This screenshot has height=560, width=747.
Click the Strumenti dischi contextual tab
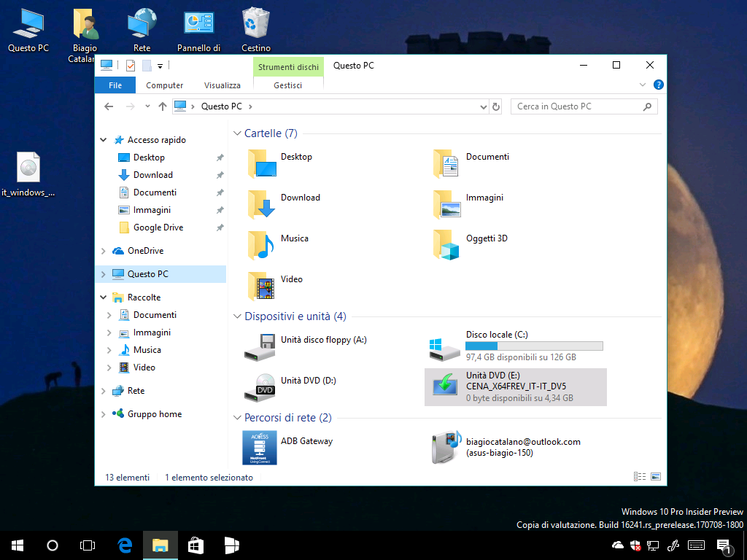coord(288,67)
